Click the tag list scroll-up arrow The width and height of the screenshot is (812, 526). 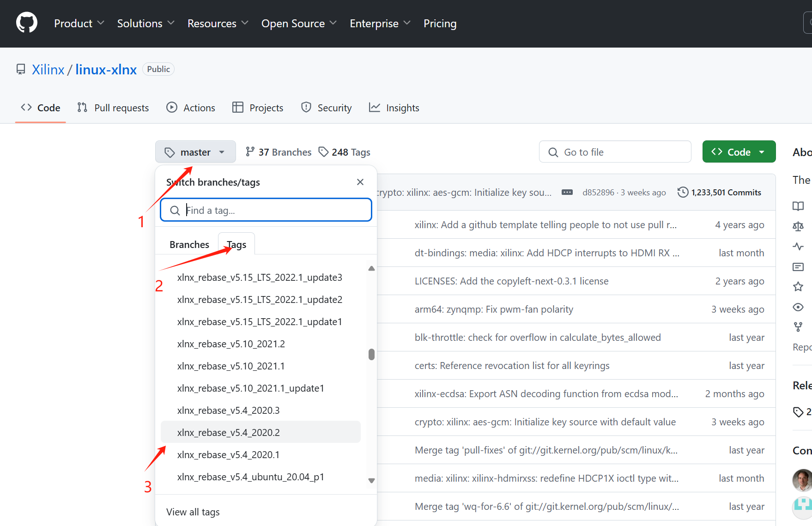click(371, 268)
